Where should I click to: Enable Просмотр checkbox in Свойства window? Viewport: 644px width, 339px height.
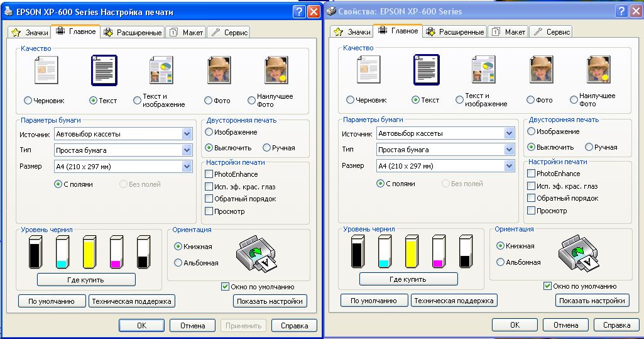(x=531, y=211)
